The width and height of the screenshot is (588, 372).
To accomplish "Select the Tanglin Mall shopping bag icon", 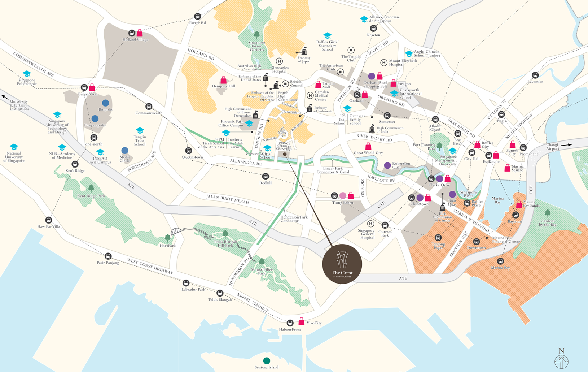I will click(318, 85).
